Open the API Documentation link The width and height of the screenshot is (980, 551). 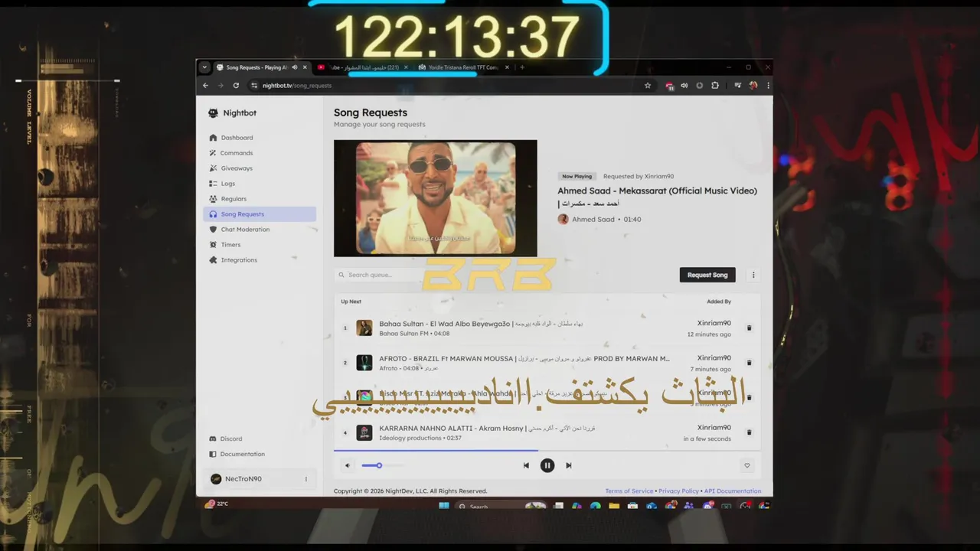coord(733,491)
